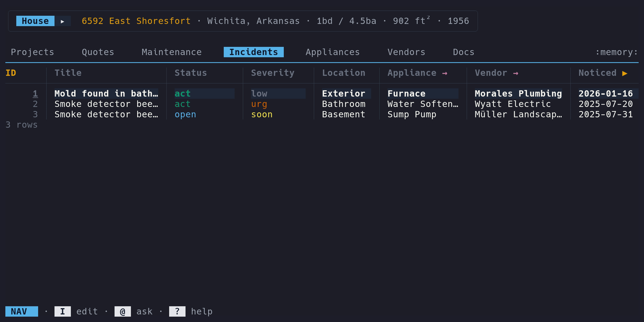This screenshot has height=322, width=644.
Task: Open the Quotes tab
Action: pos(98,52)
